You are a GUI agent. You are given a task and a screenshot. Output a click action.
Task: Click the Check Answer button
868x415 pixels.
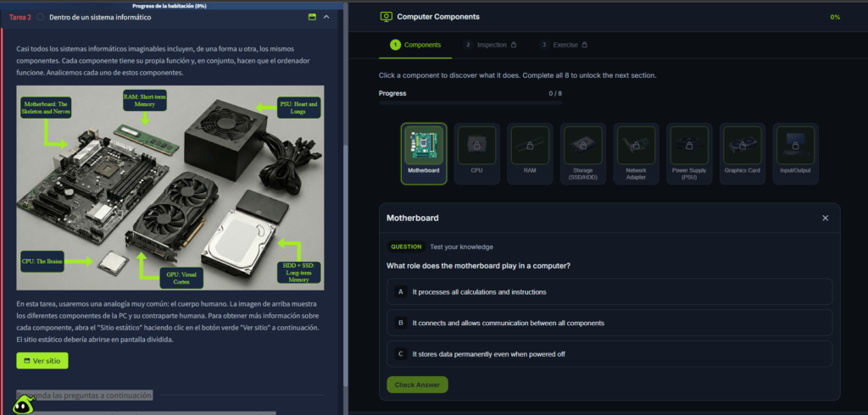(417, 385)
